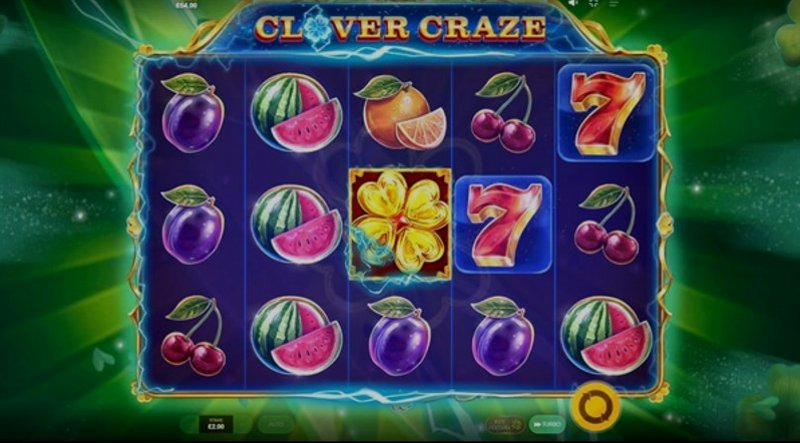Click the balance amount at top

[186, 5]
